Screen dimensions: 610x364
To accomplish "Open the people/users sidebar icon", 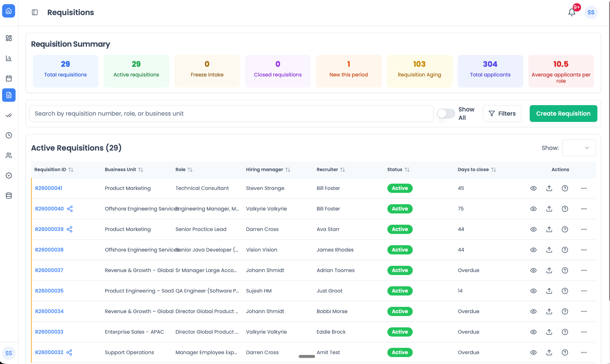I will pos(9,155).
